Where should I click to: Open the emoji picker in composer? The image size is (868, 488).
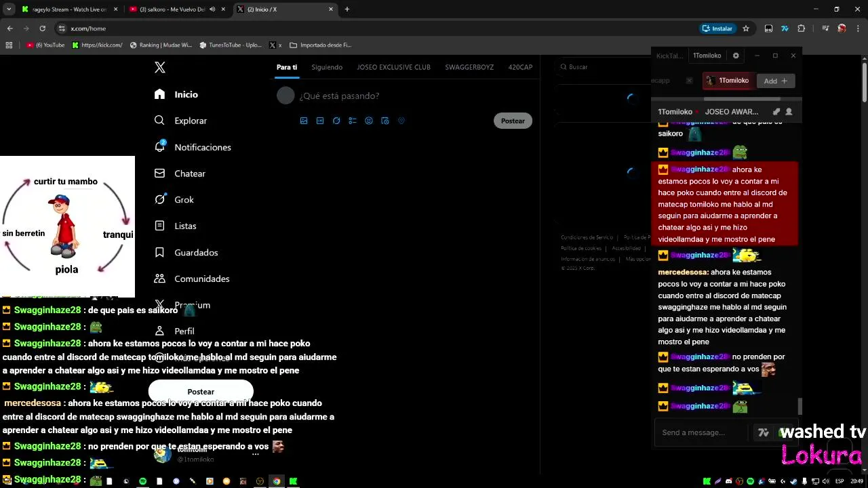(x=369, y=121)
